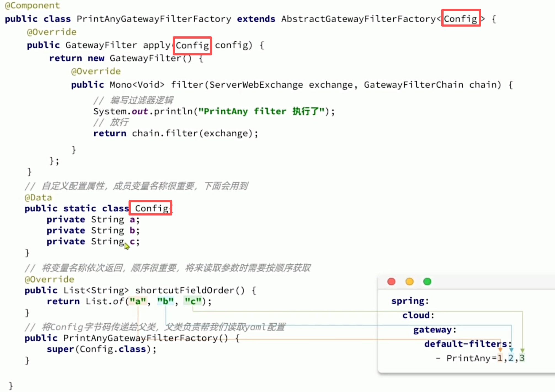Click the blue arrowhead above value 2
The height and width of the screenshot is (392, 555).
[x=511, y=350]
